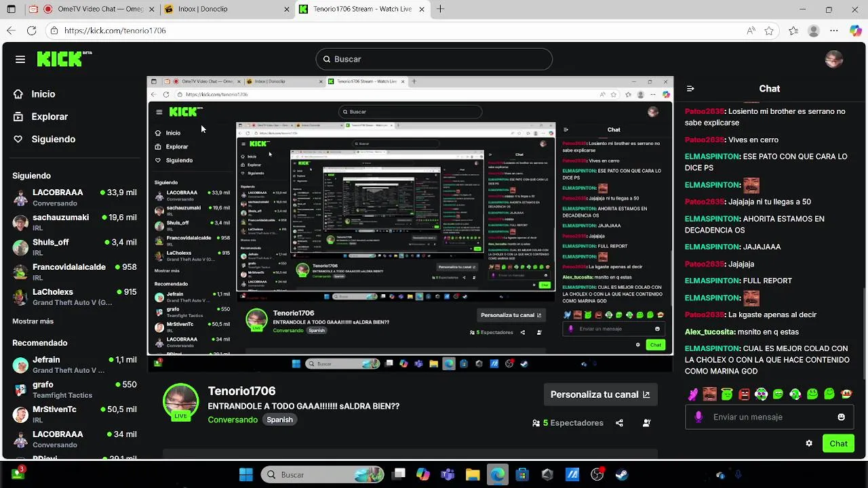Click the Kick search box Buscar
The image size is (868, 488).
pyautogui.click(x=434, y=59)
